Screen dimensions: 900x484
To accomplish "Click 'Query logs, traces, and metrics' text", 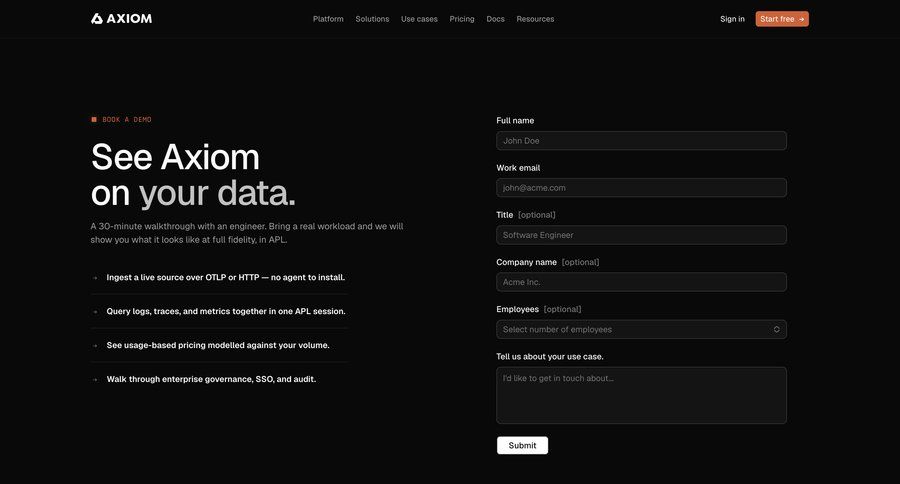I will (226, 311).
